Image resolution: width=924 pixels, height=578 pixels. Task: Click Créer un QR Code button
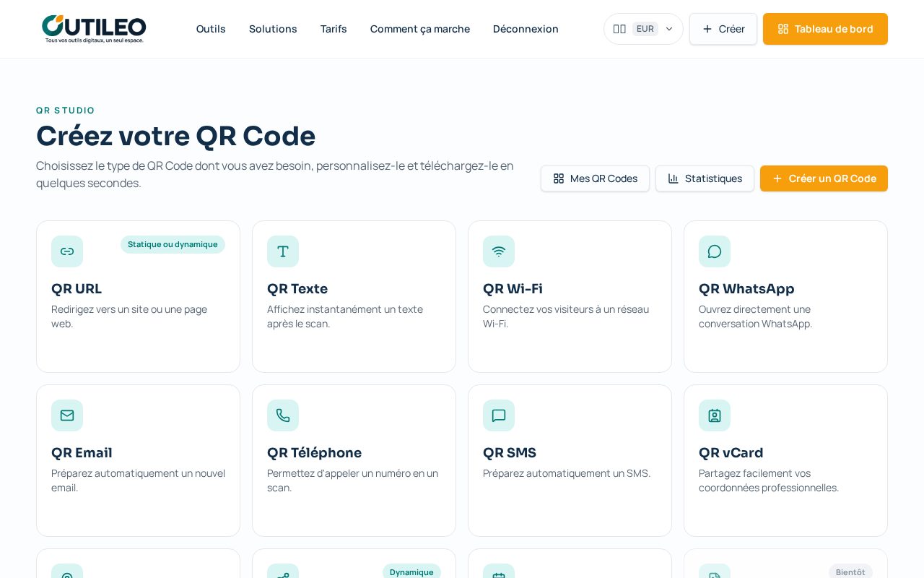(824, 178)
